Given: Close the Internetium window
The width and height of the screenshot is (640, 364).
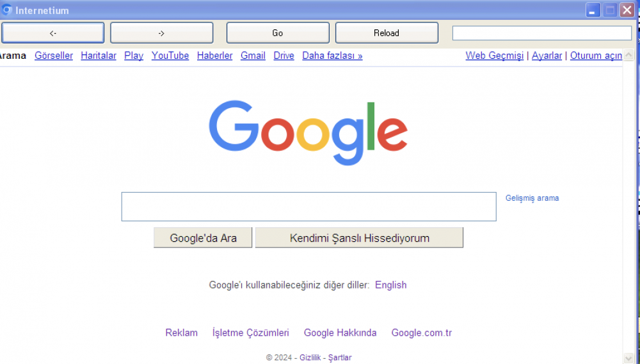Looking at the screenshot, I should pyautogui.click(x=627, y=10).
